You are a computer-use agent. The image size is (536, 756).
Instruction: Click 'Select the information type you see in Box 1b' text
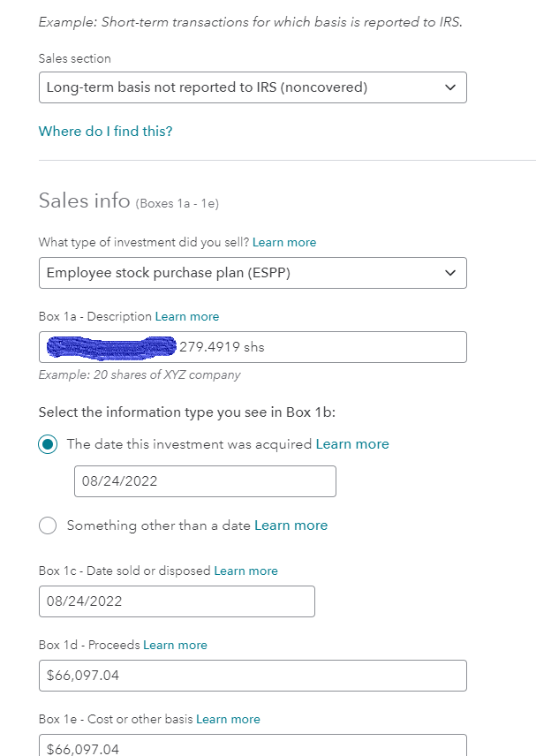[x=187, y=412]
